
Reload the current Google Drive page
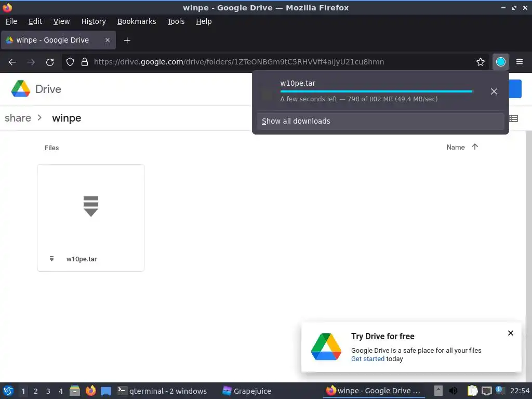click(50, 62)
